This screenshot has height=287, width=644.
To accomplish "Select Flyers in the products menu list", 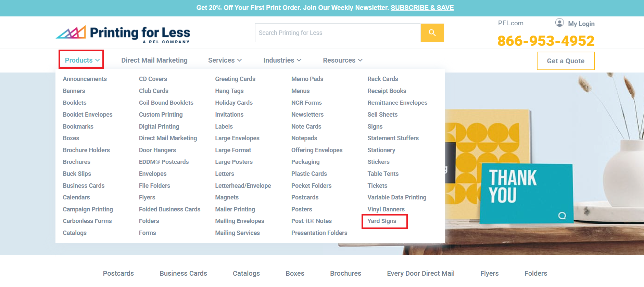I will tap(147, 197).
